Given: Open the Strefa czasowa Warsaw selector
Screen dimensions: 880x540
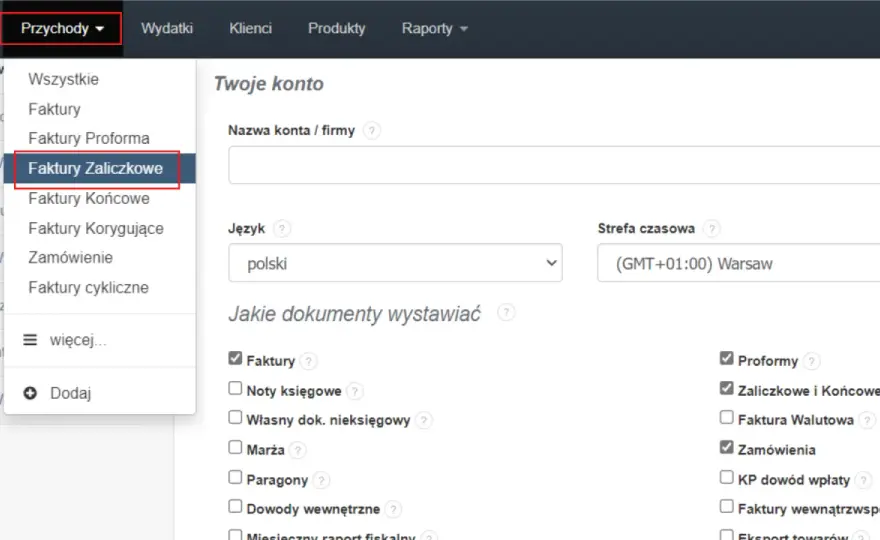Looking at the screenshot, I should 739,263.
